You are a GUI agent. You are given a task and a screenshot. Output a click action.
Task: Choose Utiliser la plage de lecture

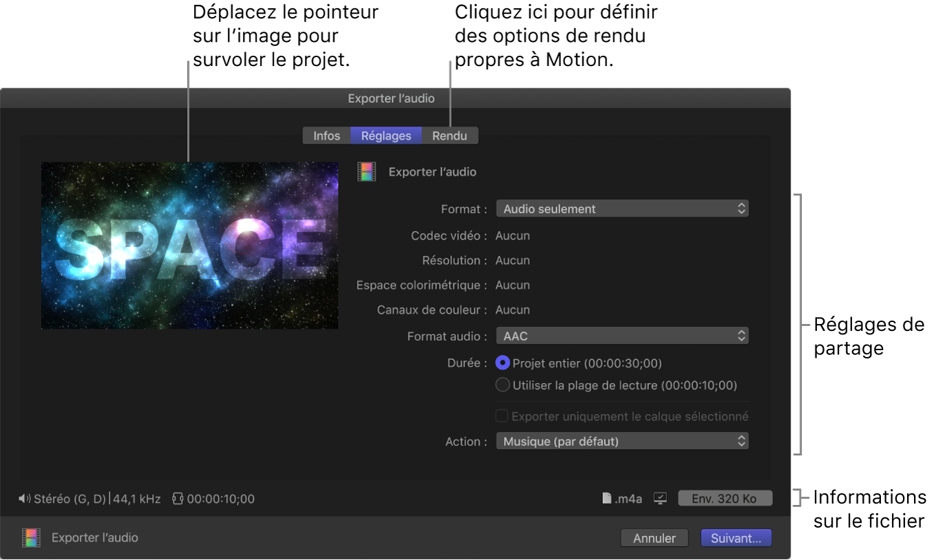point(502,385)
